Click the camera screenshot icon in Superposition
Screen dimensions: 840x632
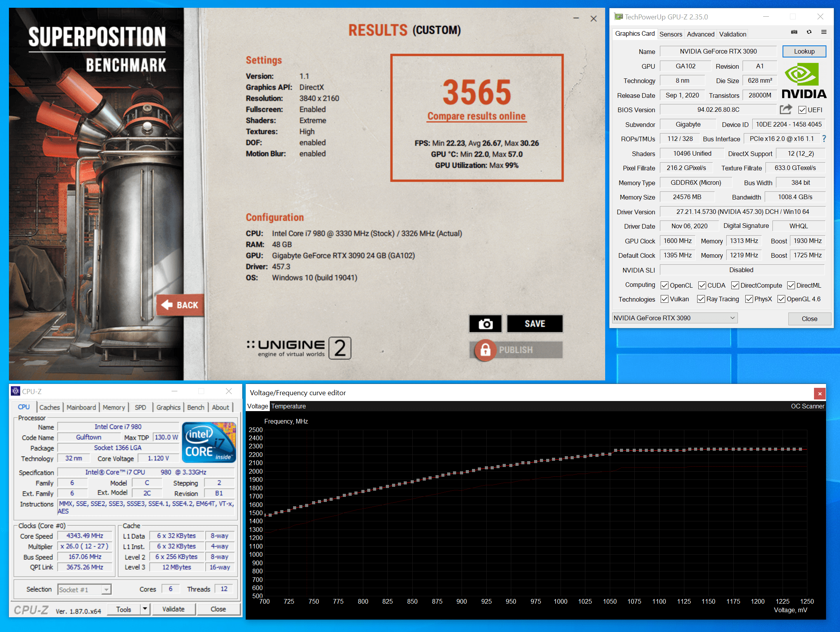(485, 324)
